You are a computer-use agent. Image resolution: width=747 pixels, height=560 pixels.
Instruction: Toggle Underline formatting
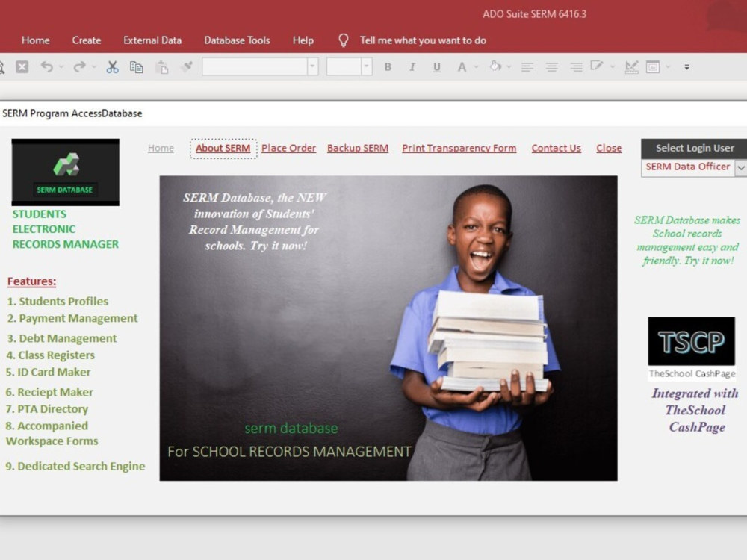[436, 67]
